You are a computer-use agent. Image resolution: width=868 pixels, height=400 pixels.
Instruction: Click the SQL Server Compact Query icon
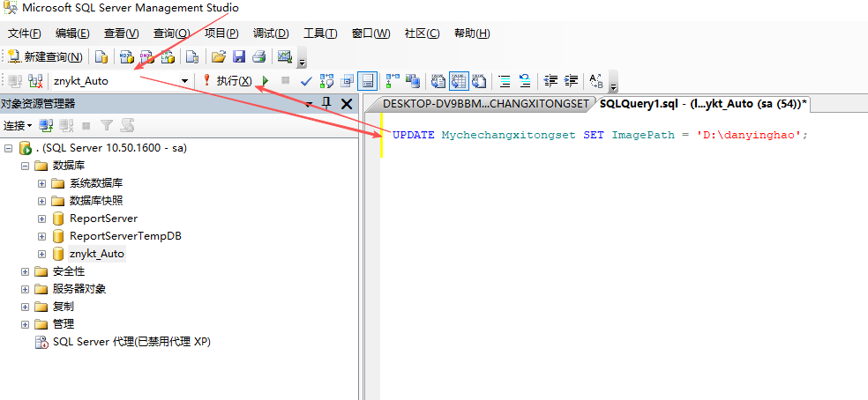(192, 56)
